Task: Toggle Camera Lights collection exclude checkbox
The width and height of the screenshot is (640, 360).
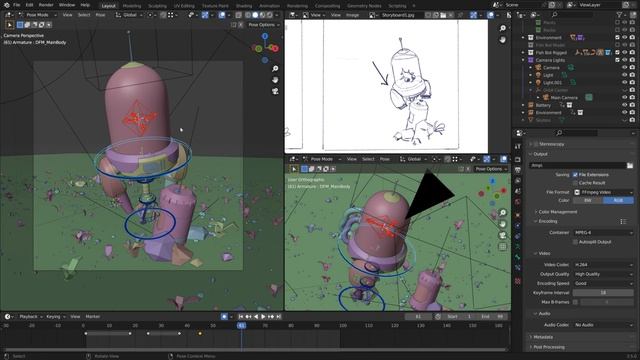Action: tap(617, 60)
